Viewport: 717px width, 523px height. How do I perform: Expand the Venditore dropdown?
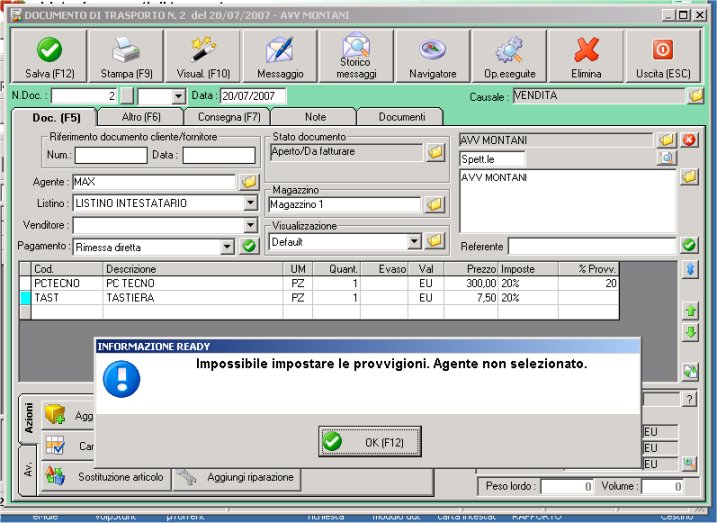(x=250, y=225)
